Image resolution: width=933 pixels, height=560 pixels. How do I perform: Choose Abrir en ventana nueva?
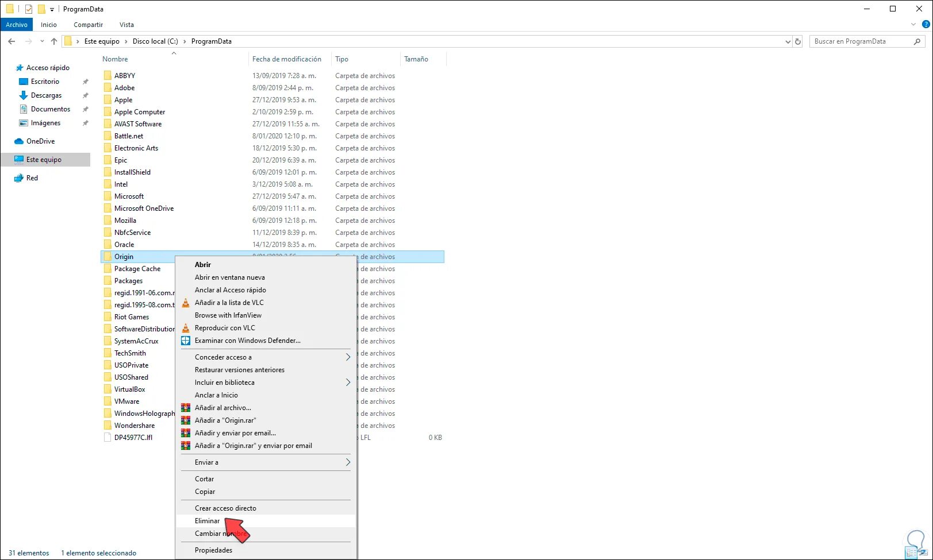pyautogui.click(x=230, y=277)
